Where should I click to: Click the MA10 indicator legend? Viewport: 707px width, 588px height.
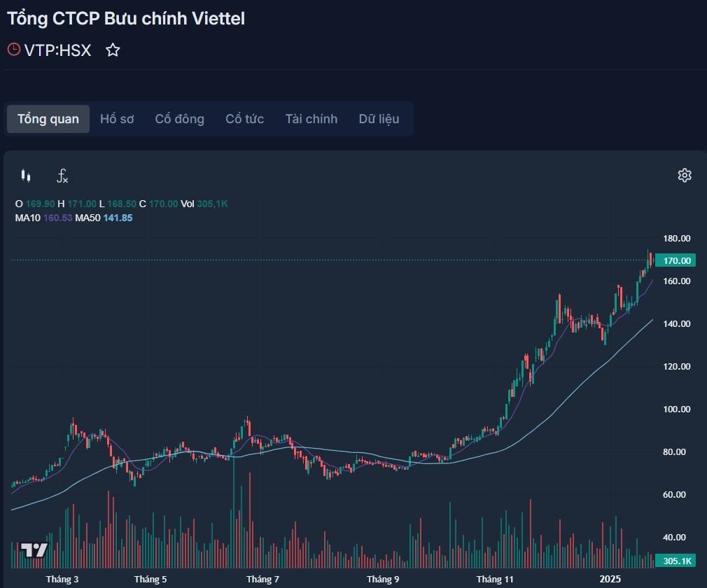43,218
